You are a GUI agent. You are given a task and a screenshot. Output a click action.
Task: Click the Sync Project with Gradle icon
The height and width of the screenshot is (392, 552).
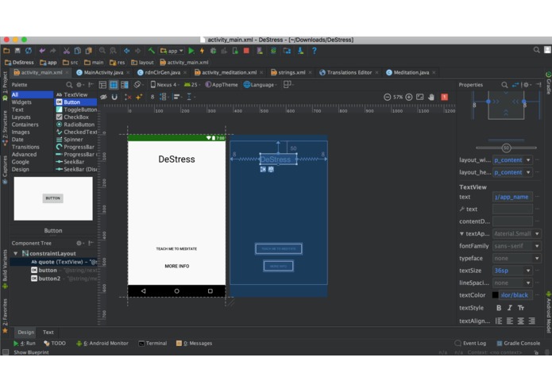[x=273, y=51]
